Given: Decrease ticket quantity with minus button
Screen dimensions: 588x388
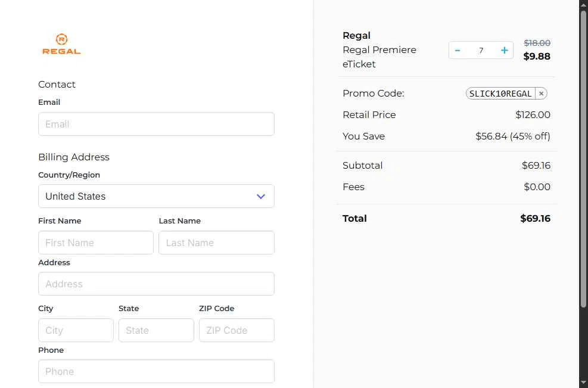Looking at the screenshot, I should pos(458,50).
